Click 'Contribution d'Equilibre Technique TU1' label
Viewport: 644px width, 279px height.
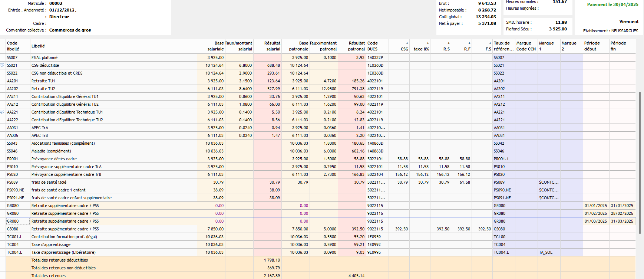(x=67, y=112)
